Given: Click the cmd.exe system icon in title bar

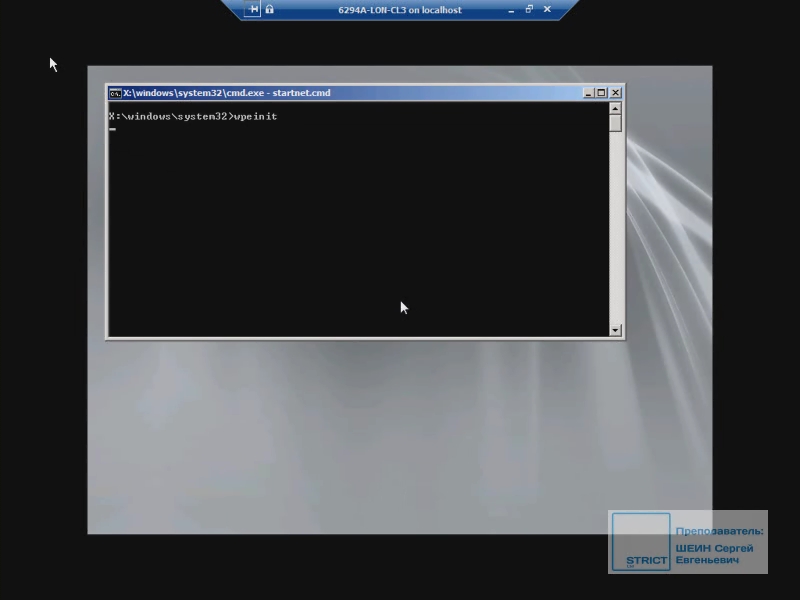Looking at the screenshot, I should (115, 93).
